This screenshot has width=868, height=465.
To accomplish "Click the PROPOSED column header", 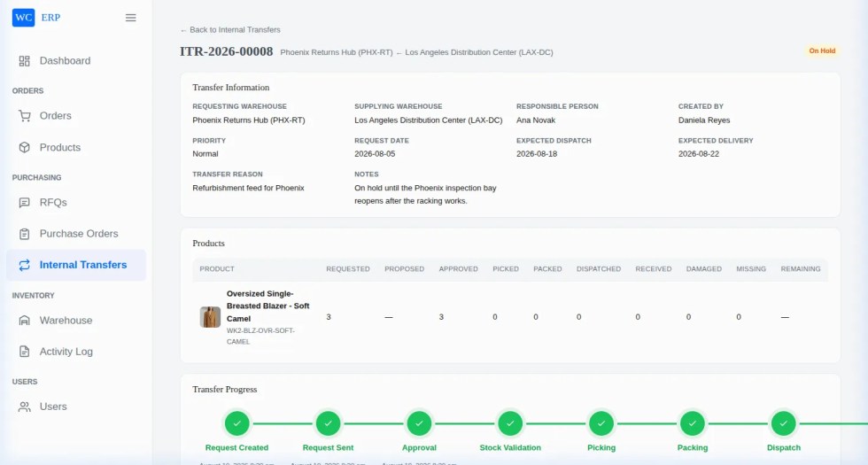I will pyautogui.click(x=404, y=269).
